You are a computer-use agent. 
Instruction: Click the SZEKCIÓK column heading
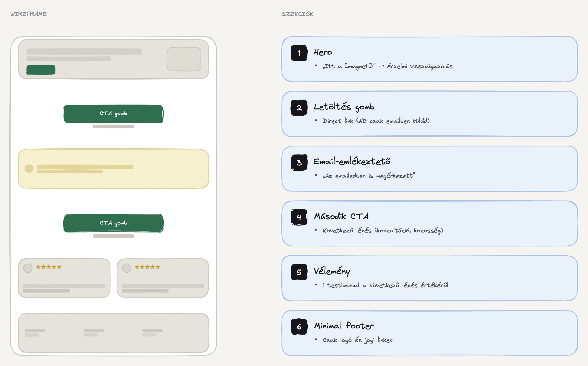pos(297,14)
